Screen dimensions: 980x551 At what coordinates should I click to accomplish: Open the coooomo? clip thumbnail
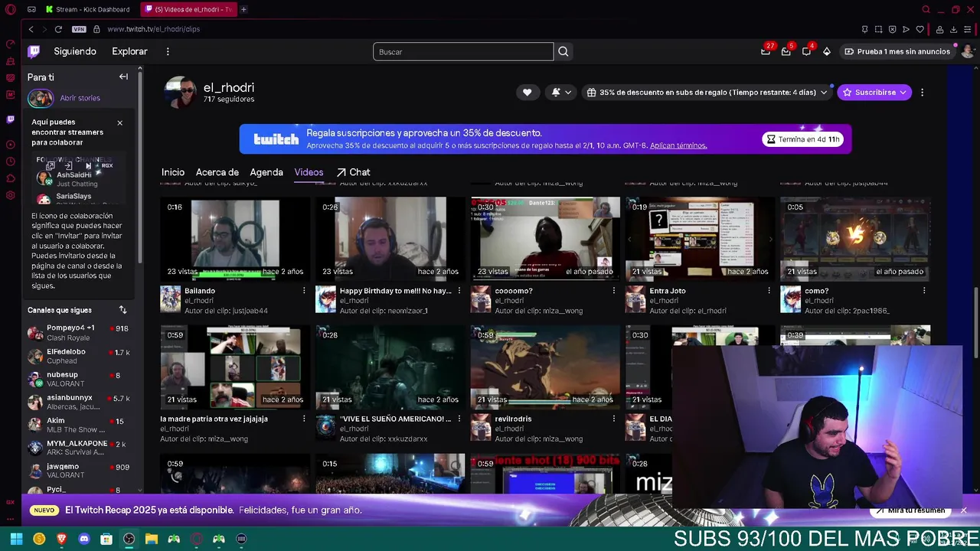pyautogui.click(x=545, y=239)
